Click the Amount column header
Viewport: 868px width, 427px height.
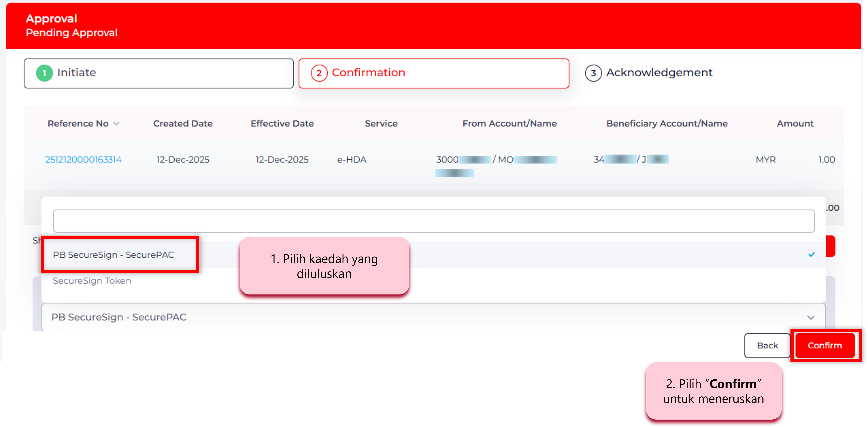point(795,124)
